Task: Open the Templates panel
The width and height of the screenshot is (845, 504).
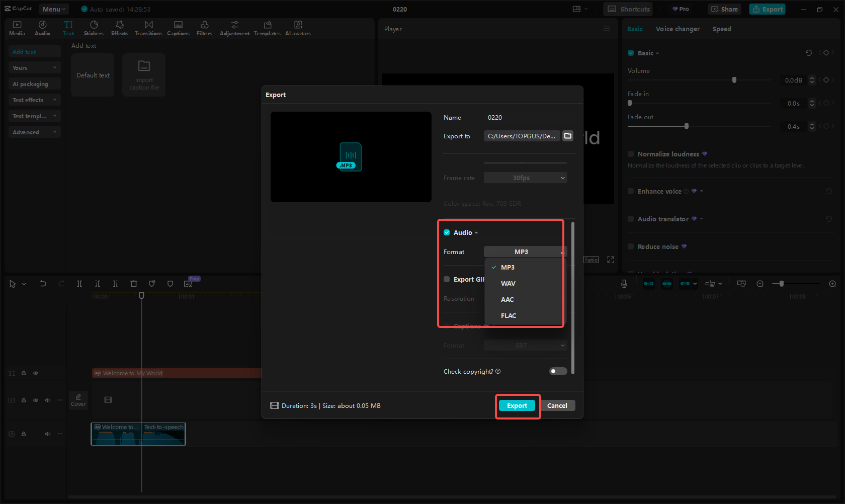Action: tap(267, 28)
